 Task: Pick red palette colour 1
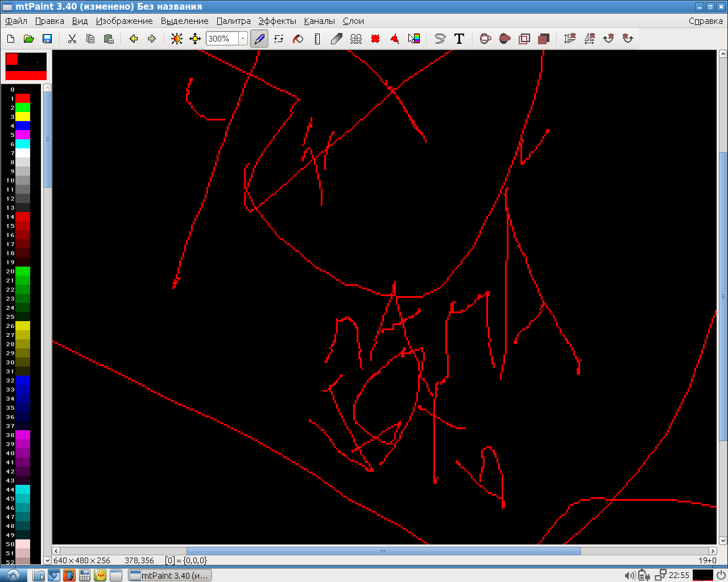point(23,98)
